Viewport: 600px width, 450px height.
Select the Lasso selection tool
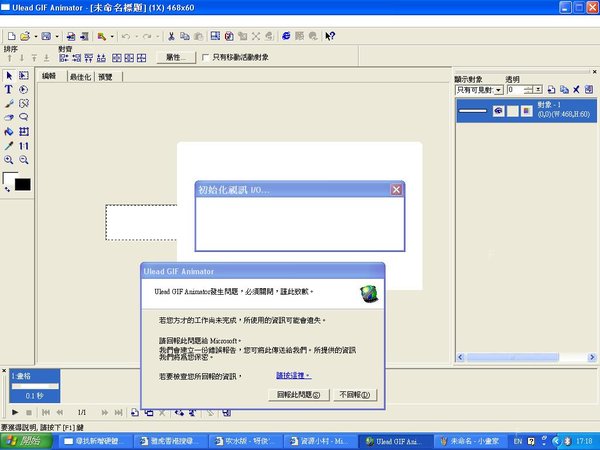click(24, 117)
